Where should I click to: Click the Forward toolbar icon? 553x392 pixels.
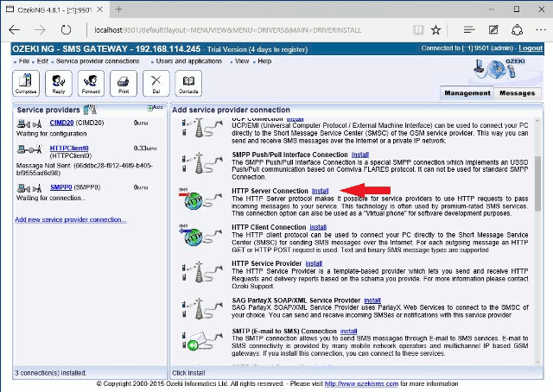click(x=91, y=83)
